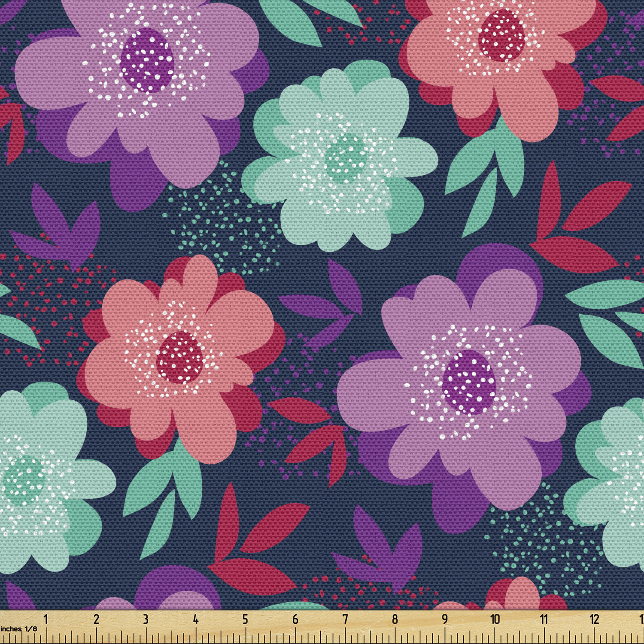
Task: Click the ruler's 10-inch number
Action: (x=495, y=619)
